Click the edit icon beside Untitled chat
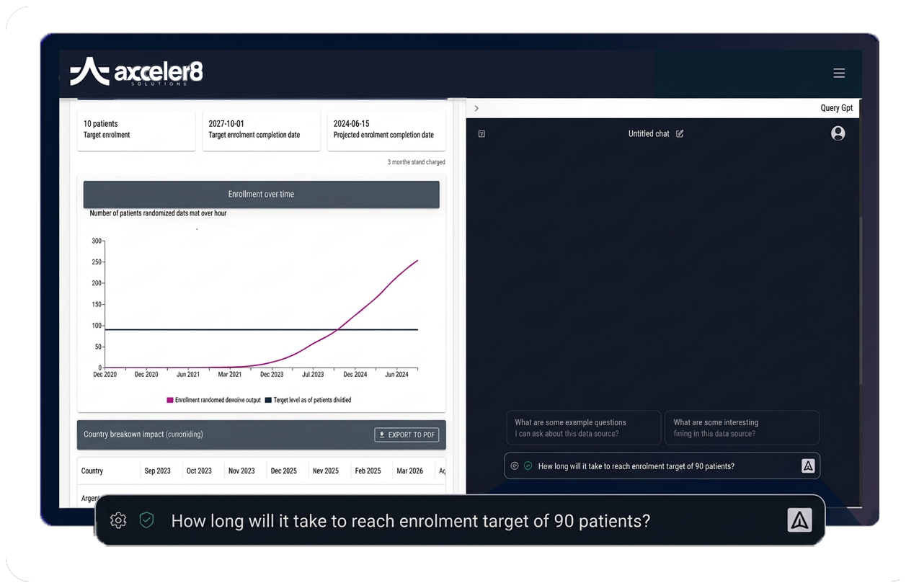Viewport: 919px width, 588px height. tap(680, 134)
